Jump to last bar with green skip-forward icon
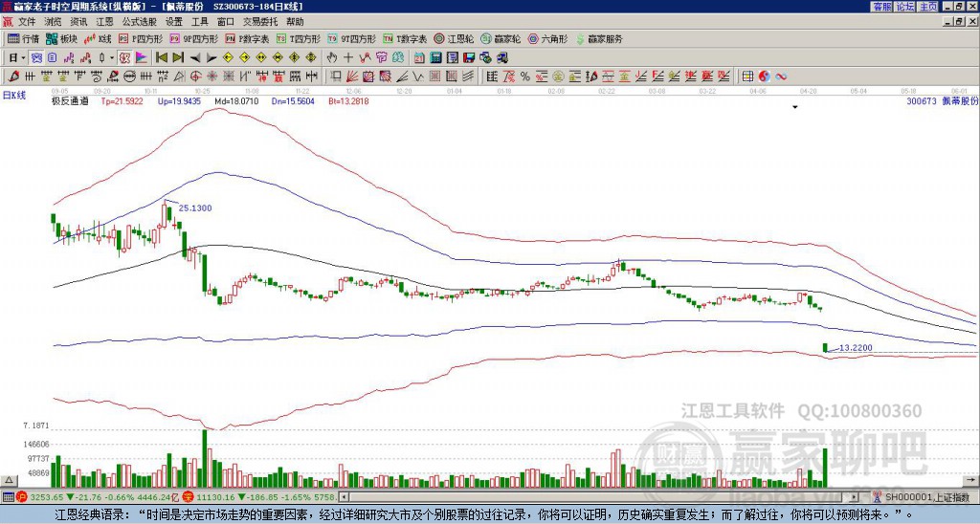Screen dimensions: 980x524 (178, 57)
